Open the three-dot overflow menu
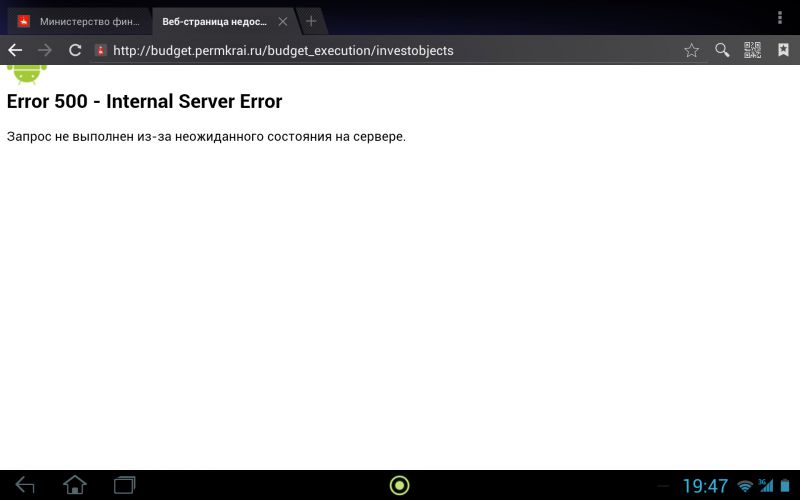800x500 pixels. [x=780, y=18]
